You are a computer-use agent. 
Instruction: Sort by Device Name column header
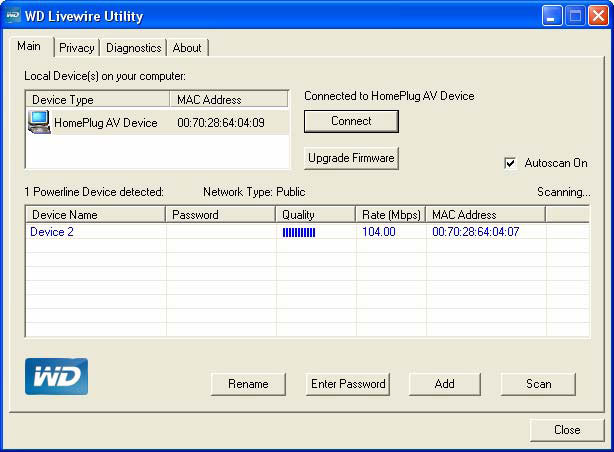pyautogui.click(x=96, y=215)
